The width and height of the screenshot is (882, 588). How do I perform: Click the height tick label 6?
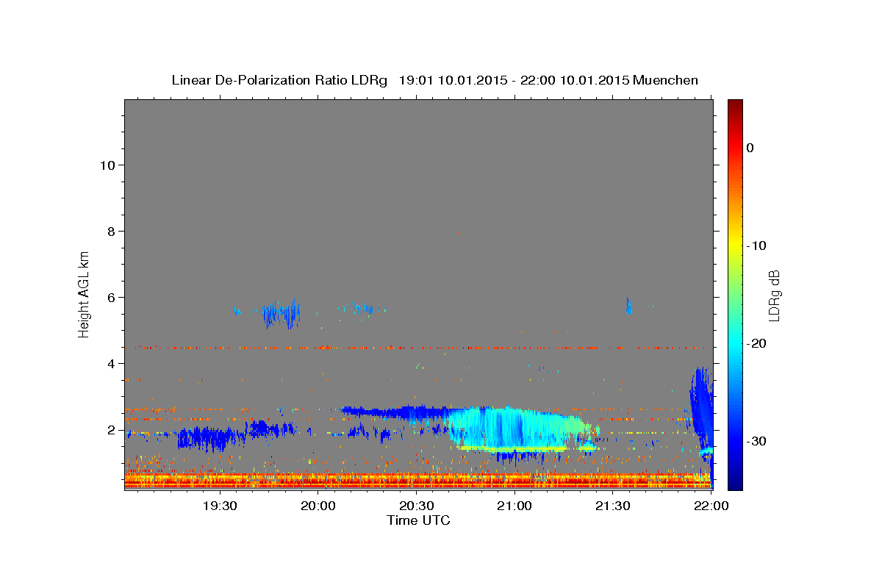point(111,297)
